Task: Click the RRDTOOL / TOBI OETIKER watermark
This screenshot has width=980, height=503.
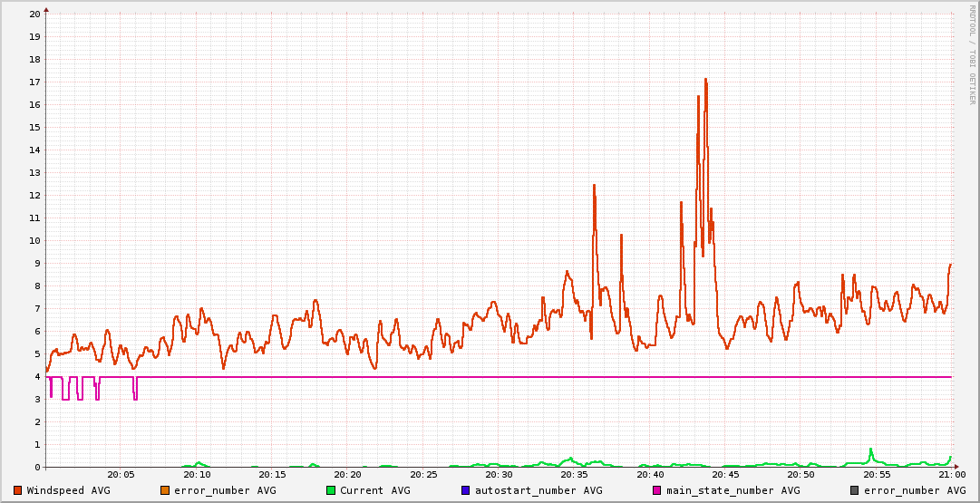Action: 971,54
